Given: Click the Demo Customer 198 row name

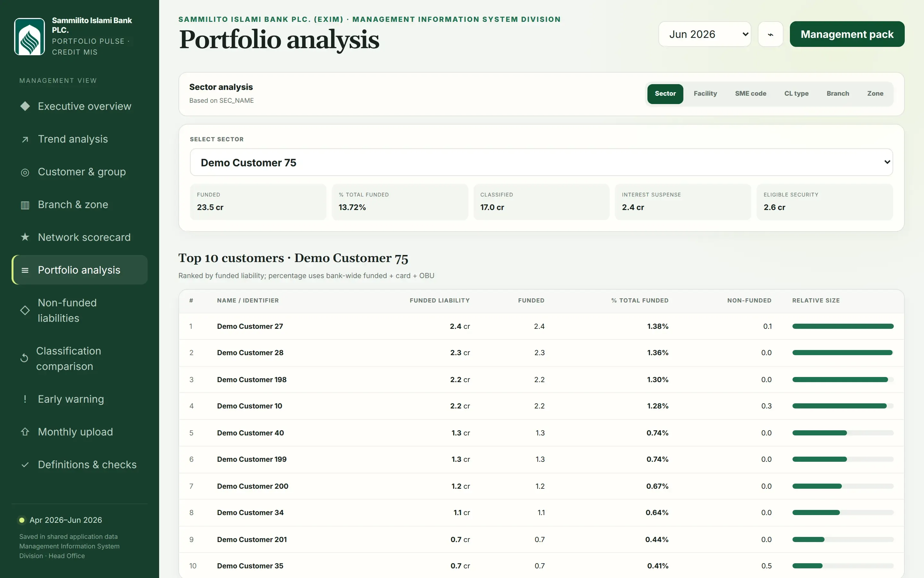Looking at the screenshot, I should [252, 380].
